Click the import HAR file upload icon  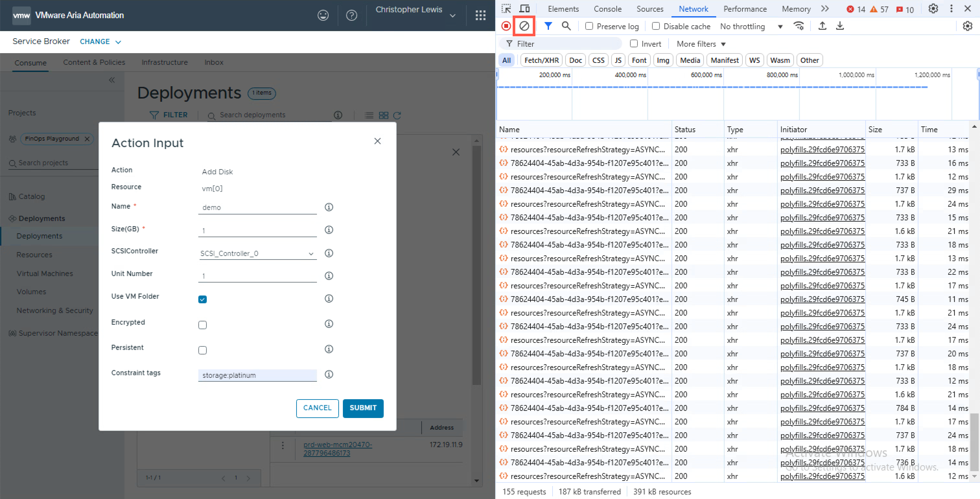tap(822, 26)
